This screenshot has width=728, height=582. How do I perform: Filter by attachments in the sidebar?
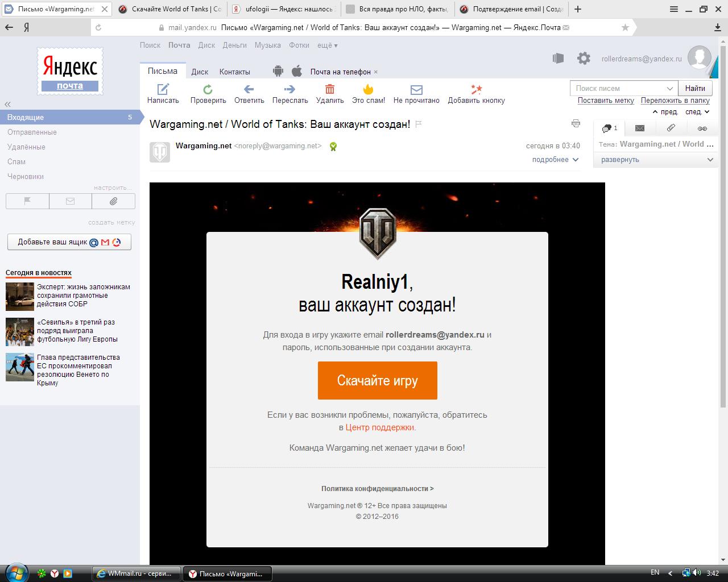(113, 201)
